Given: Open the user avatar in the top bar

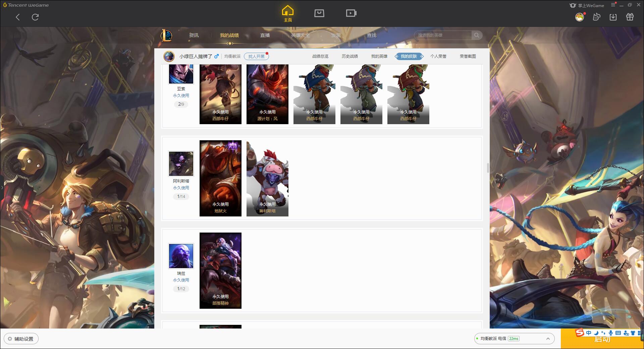Looking at the screenshot, I should 580,17.
